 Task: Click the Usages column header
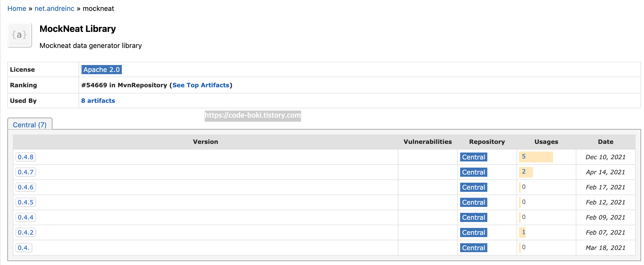coord(546,142)
